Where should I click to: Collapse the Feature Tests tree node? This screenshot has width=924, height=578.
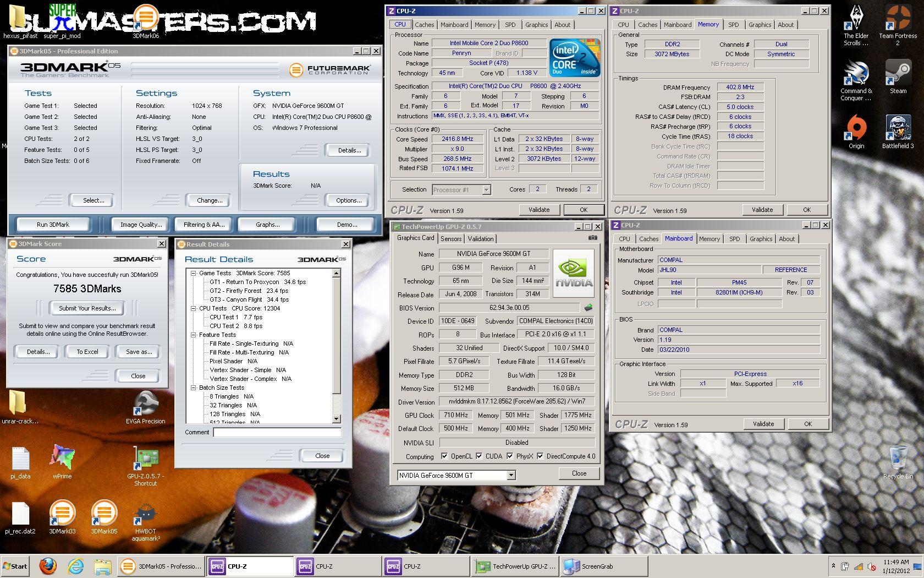coord(194,335)
